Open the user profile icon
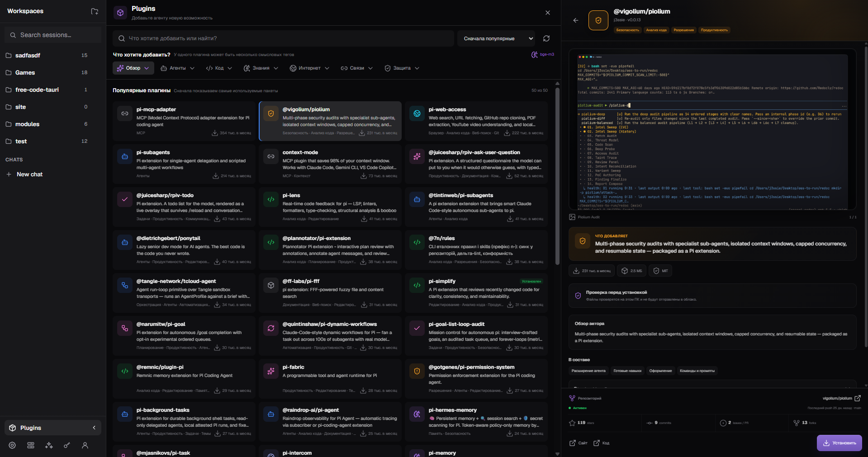The height and width of the screenshot is (457, 868). [x=85, y=445]
